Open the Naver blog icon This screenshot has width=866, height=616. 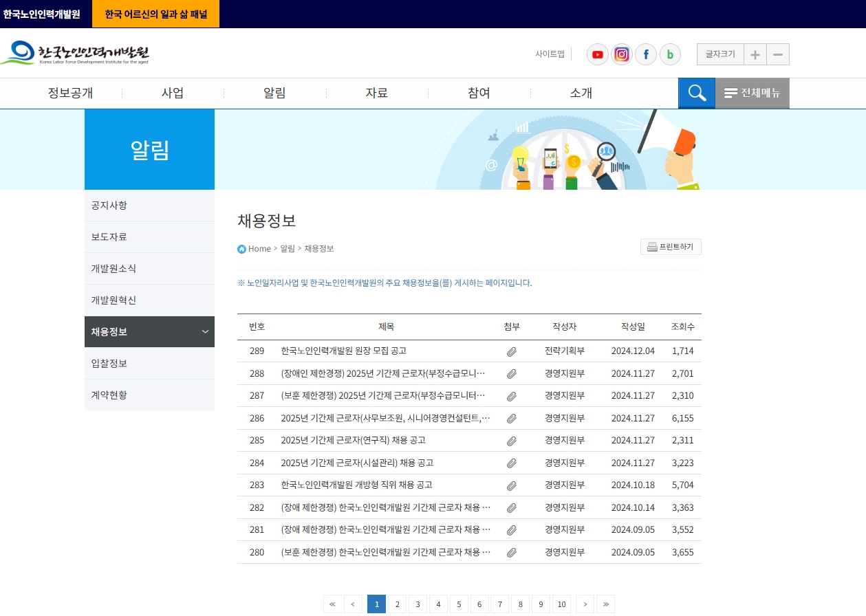(x=670, y=54)
